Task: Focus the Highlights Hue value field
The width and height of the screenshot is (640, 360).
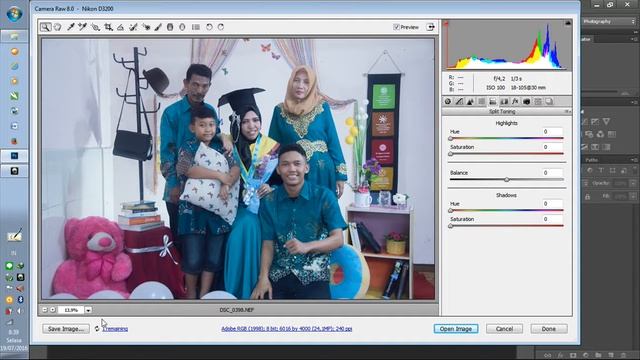Action: [x=552, y=131]
